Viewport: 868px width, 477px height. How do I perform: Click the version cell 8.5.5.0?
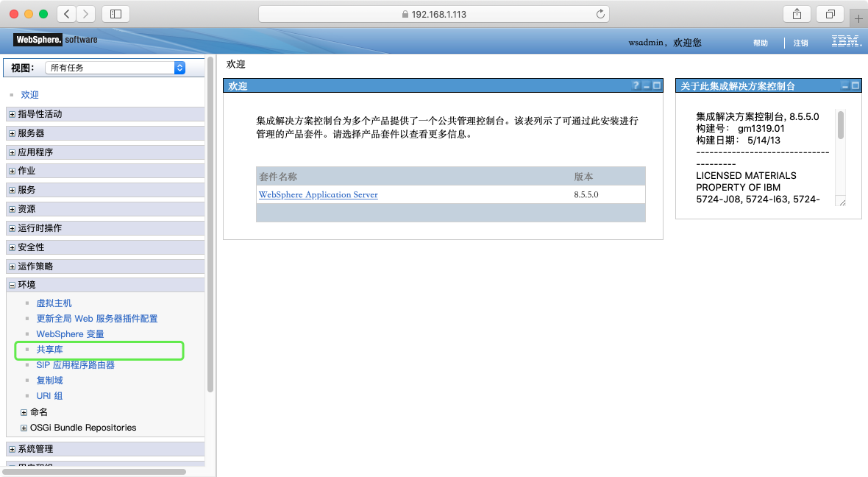point(586,194)
